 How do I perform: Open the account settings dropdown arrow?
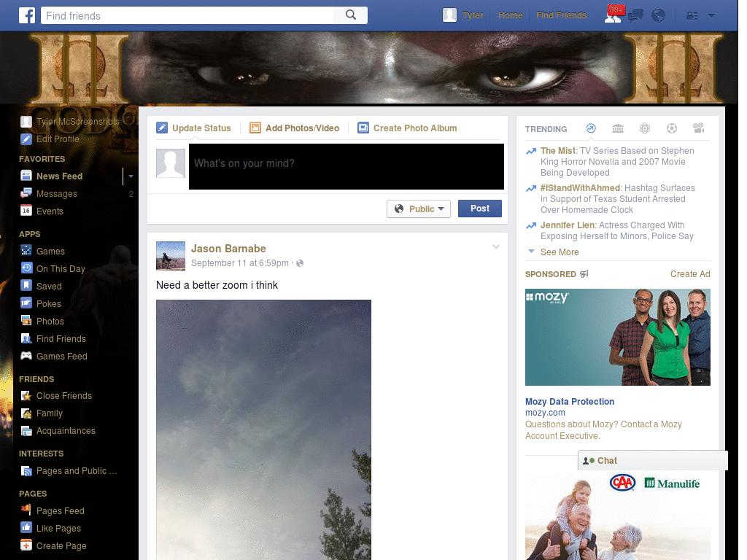[x=711, y=15]
